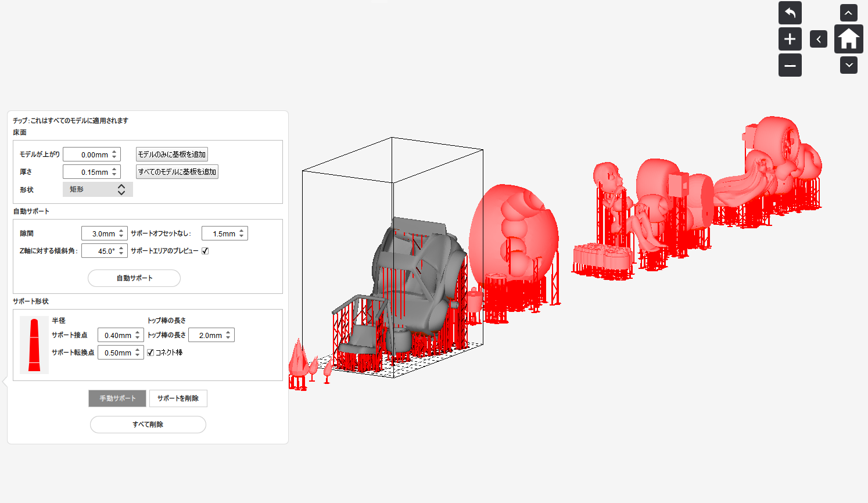This screenshot has height=503, width=868.
Task: Click the 厚さ 0.15mm stepper arrows
Action: (114, 172)
